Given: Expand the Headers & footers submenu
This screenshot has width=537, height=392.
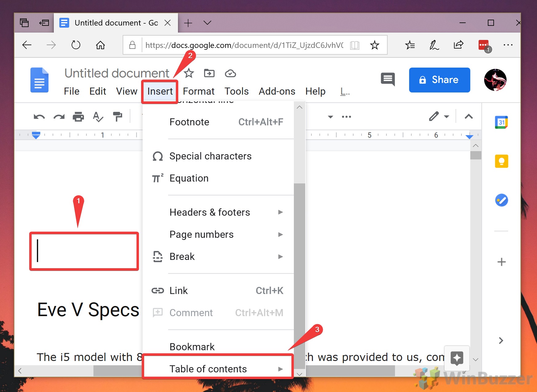Looking at the screenshot, I should [209, 212].
